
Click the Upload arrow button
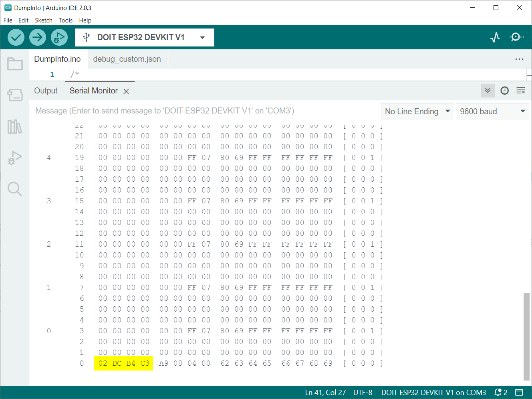click(x=37, y=37)
